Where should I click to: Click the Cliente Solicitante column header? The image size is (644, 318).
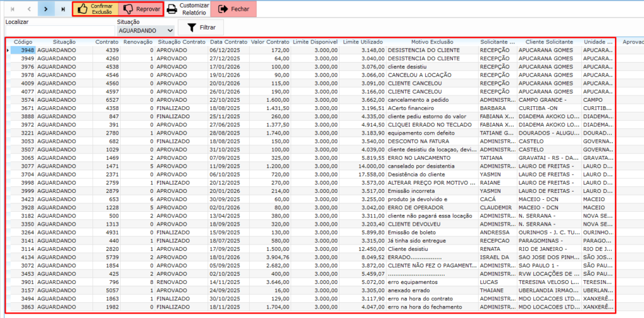548,41
